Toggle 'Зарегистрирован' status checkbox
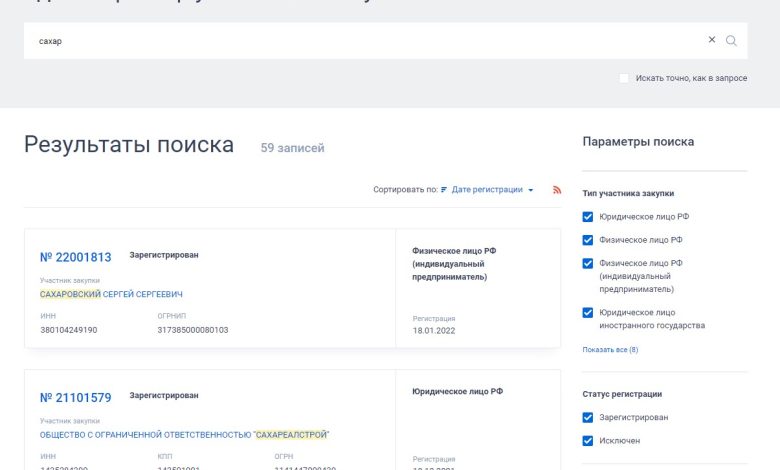The height and width of the screenshot is (470, 780). pyautogui.click(x=588, y=418)
